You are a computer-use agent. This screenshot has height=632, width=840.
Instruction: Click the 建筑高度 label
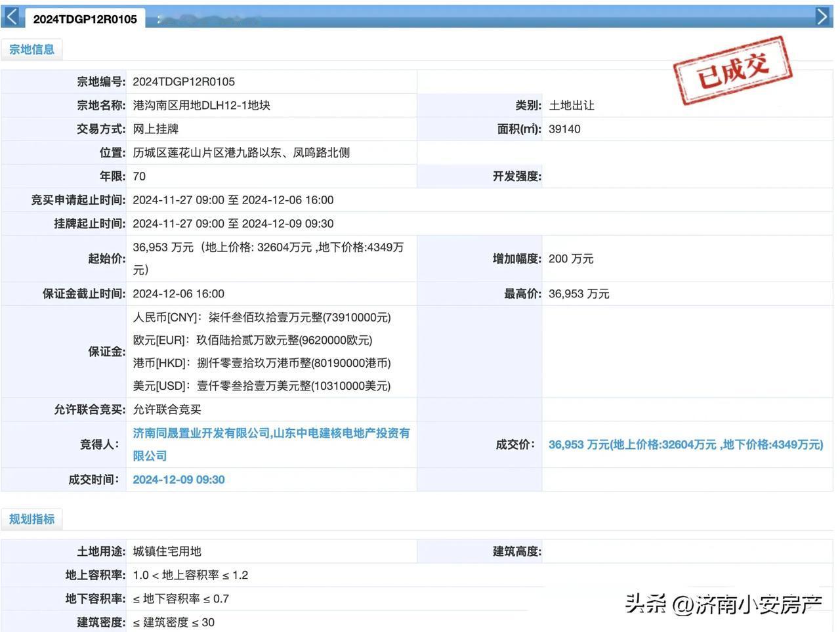click(x=517, y=551)
